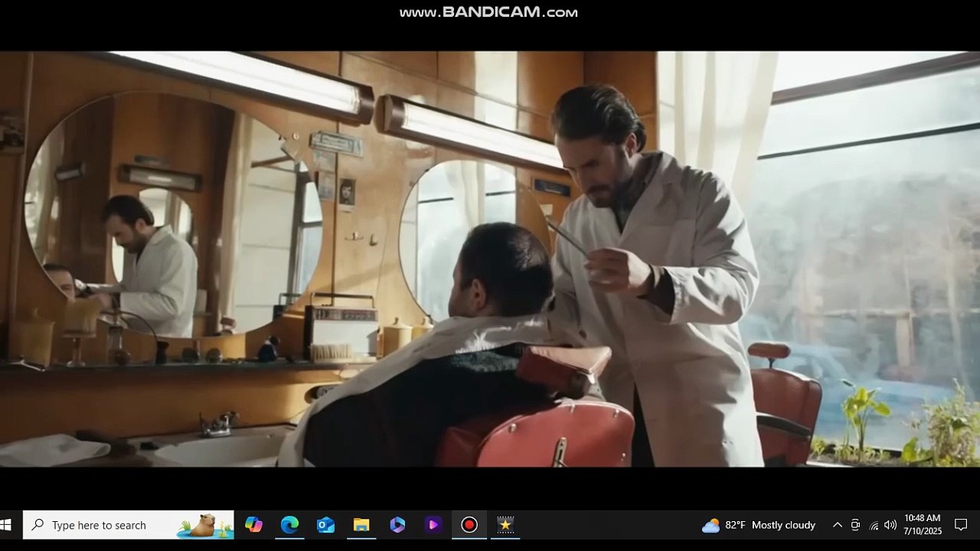Image resolution: width=980 pixels, height=551 pixels.
Task: Open the speaker volume control
Action: (x=890, y=525)
